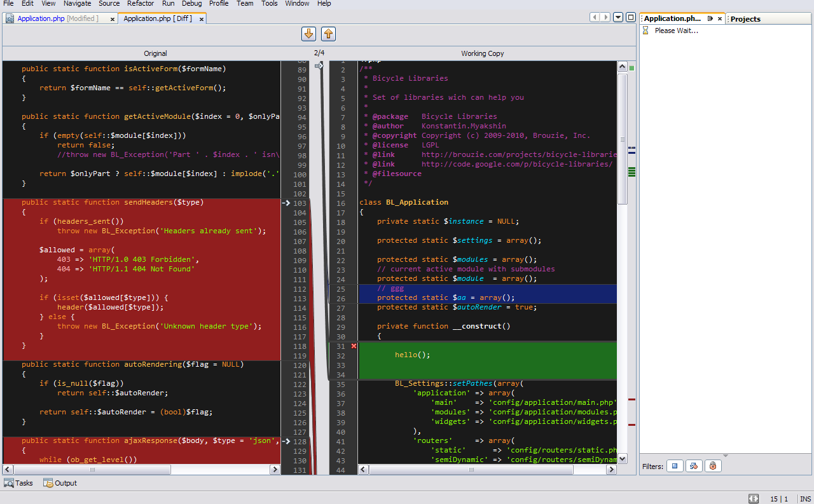Expand the collapsed Navigator filters bar triangle
The height and width of the screenshot is (504, 814).
[x=726, y=455]
